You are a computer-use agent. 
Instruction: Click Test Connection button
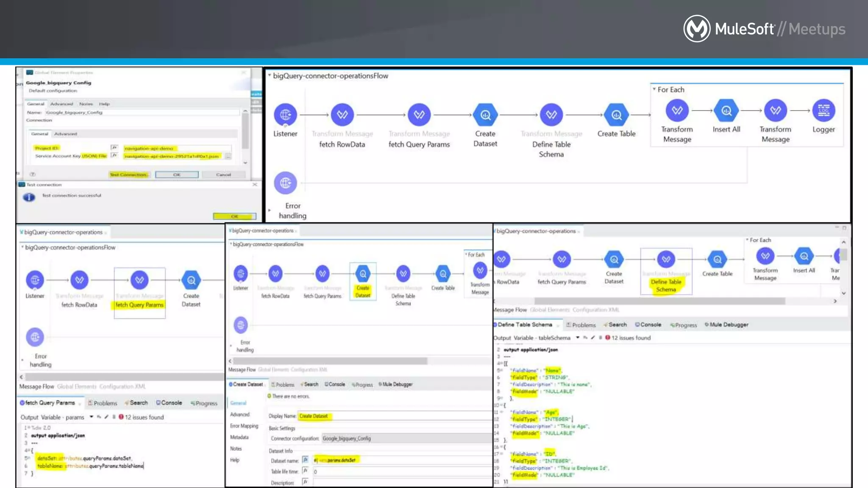pyautogui.click(x=129, y=175)
